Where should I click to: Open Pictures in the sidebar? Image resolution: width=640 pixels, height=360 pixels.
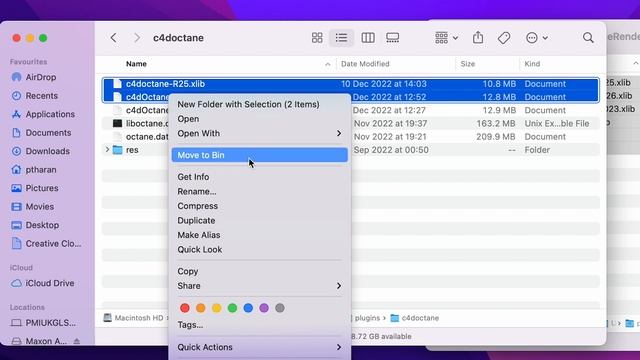(42, 188)
